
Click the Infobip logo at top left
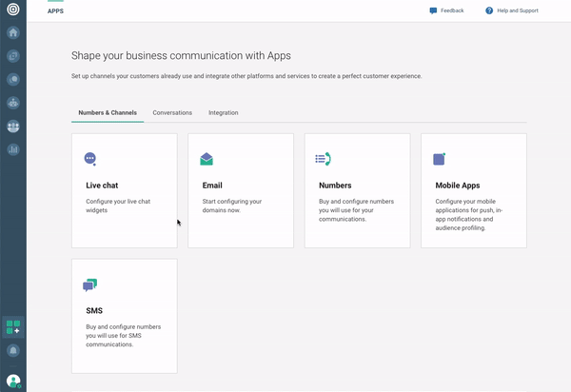pos(13,10)
